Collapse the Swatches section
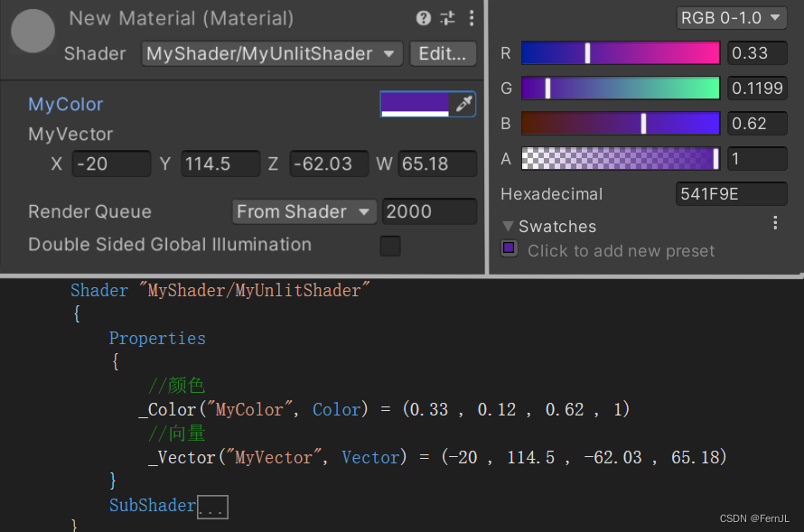 (508, 226)
